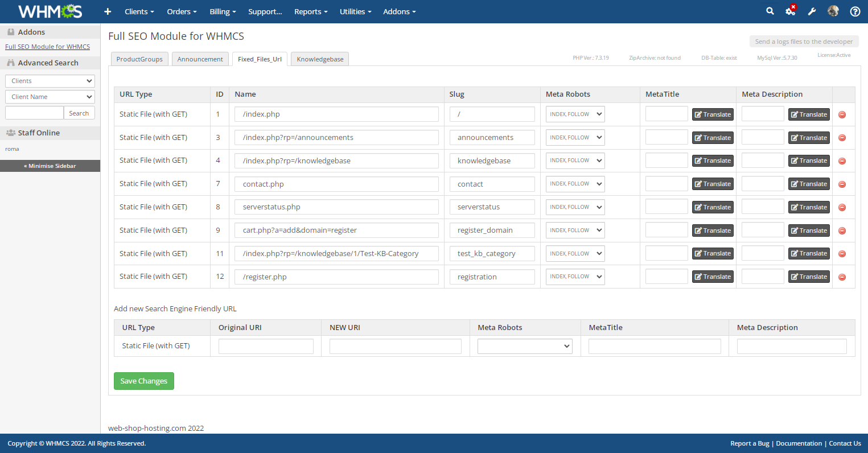Image resolution: width=868 pixels, height=453 pixels.
Task: Click the WHMCS logo
Action: [50, 11]
